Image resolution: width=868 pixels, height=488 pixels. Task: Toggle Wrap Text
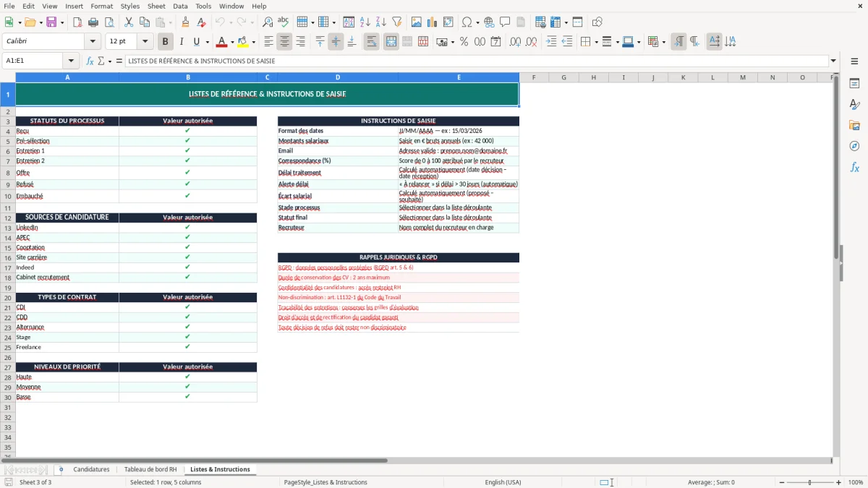(372, 42)
